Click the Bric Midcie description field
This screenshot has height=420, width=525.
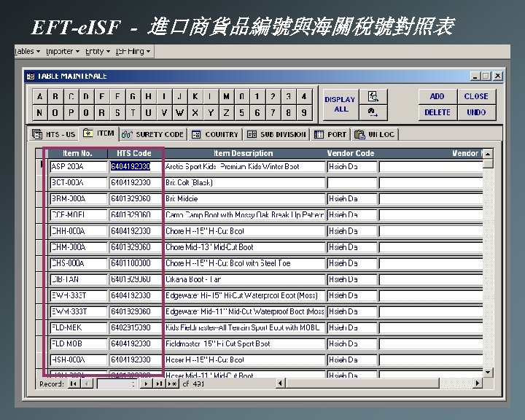pos(244,198)
